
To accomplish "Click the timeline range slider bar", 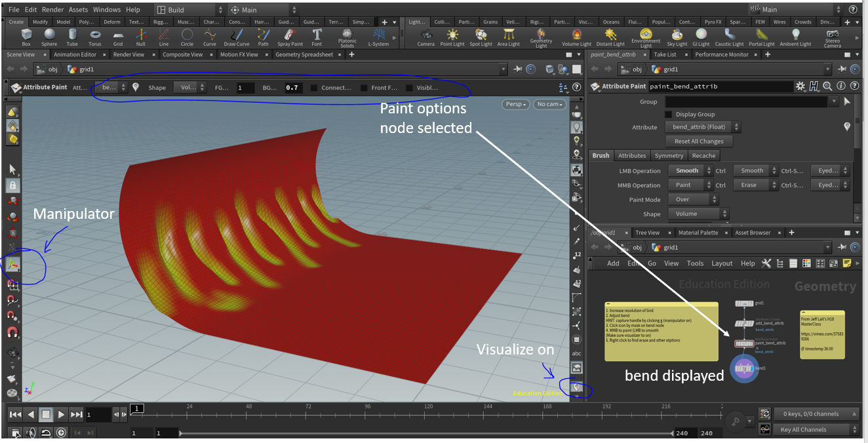I will [x=426, y=433].
